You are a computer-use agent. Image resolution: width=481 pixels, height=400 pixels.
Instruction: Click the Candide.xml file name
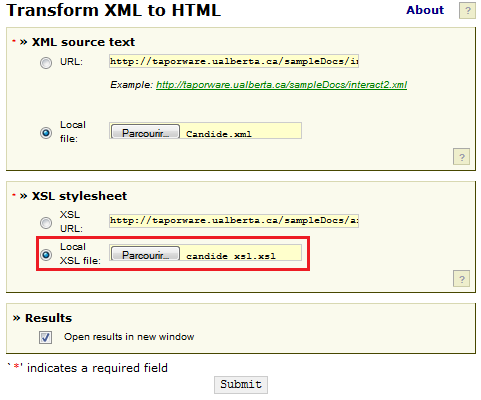(x=219, y=134)
